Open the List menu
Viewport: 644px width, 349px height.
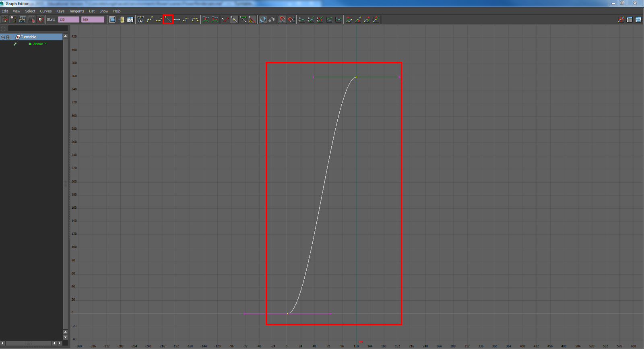tap(92, 11)
